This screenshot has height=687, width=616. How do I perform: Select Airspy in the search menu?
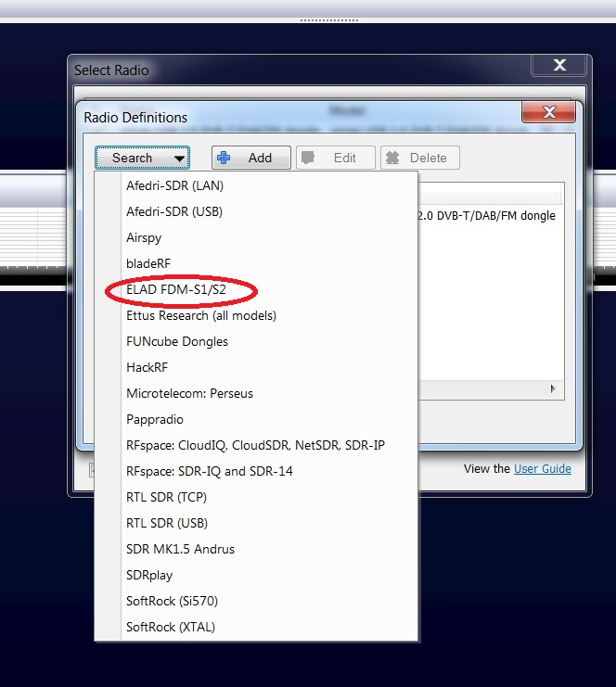(x=256, y=237)
